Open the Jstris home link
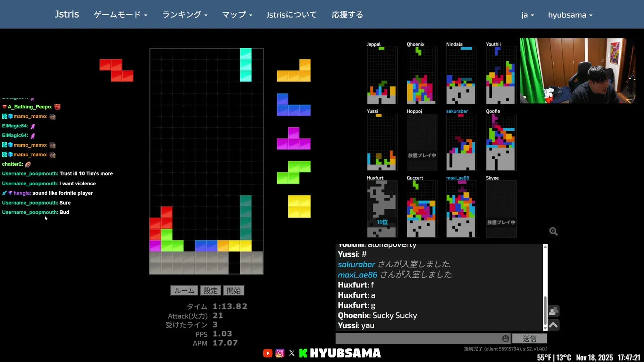The width and height of the screenshot is (644, 362). pos(67,14)
